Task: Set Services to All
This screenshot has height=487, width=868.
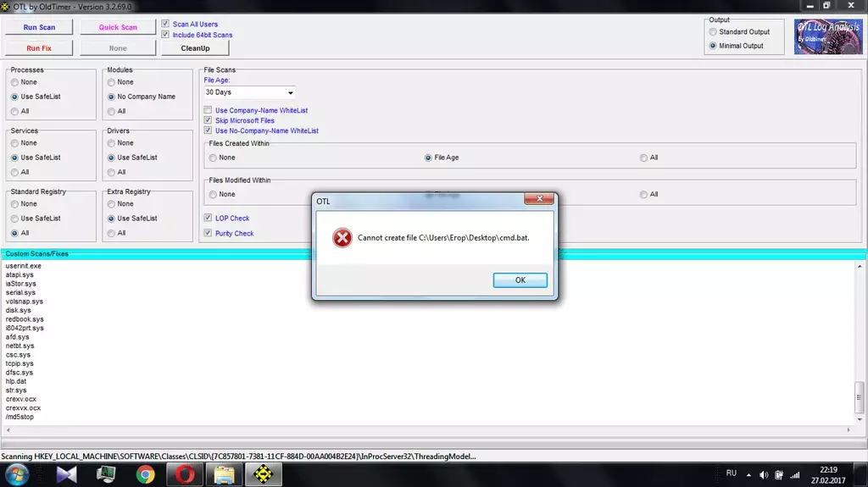Action: click(x=14, y=172)
